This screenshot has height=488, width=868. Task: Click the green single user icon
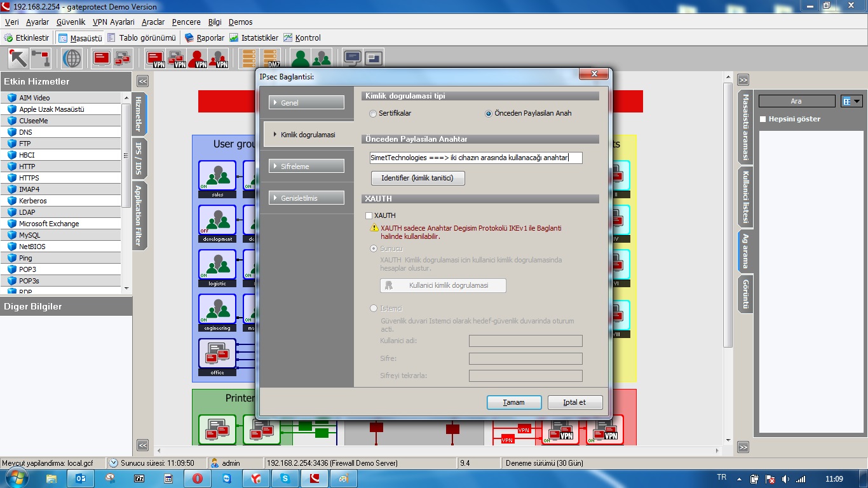pos(301,59)
